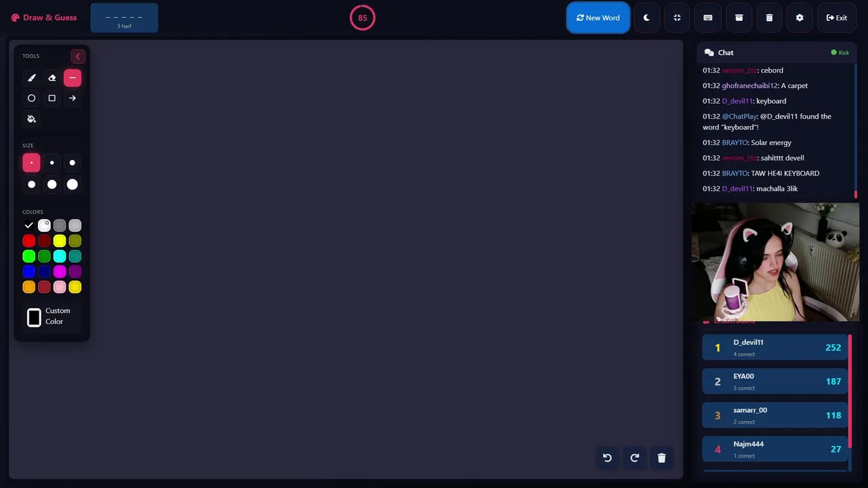Select the circle shape tool
The height and width of the screenshot is (488, 868).
(x=31, y=98)
